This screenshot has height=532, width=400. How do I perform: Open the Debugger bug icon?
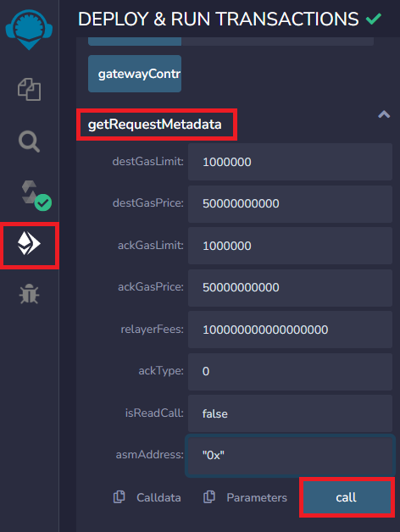click(x=29, y=294)
